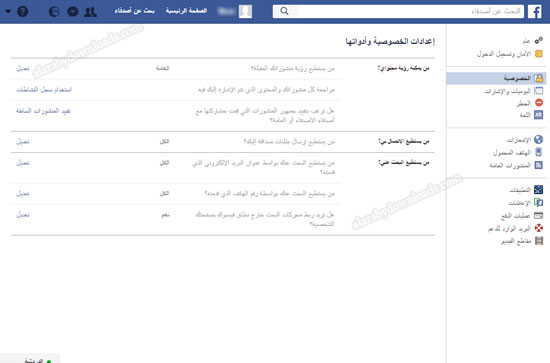Click من يمكنه رؤية محتواي heading
Image resolution: width=550 pixels, height=363 pixels.
click(403, 68)
